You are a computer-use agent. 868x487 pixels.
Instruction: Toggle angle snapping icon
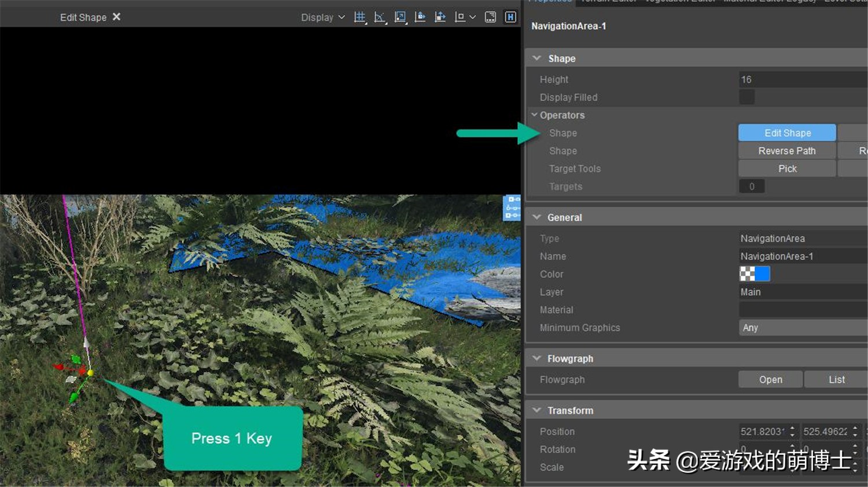pyautogui.click(x=380, y=17)
